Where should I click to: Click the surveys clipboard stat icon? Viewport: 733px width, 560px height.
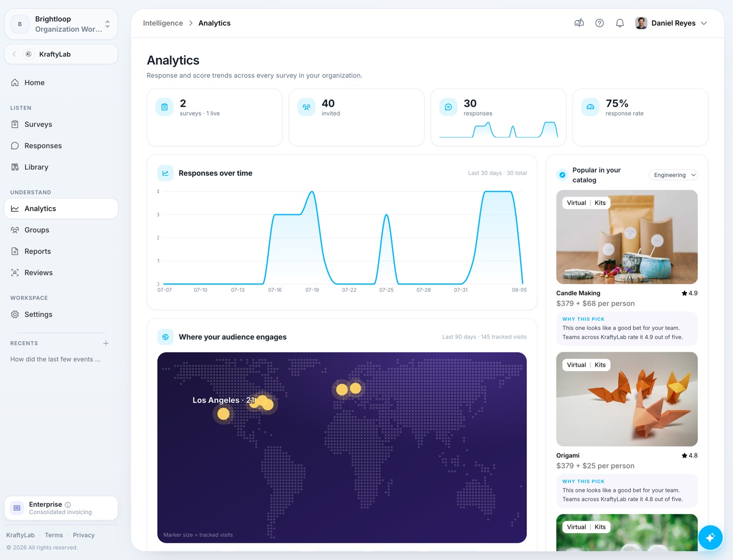point(164,107)
